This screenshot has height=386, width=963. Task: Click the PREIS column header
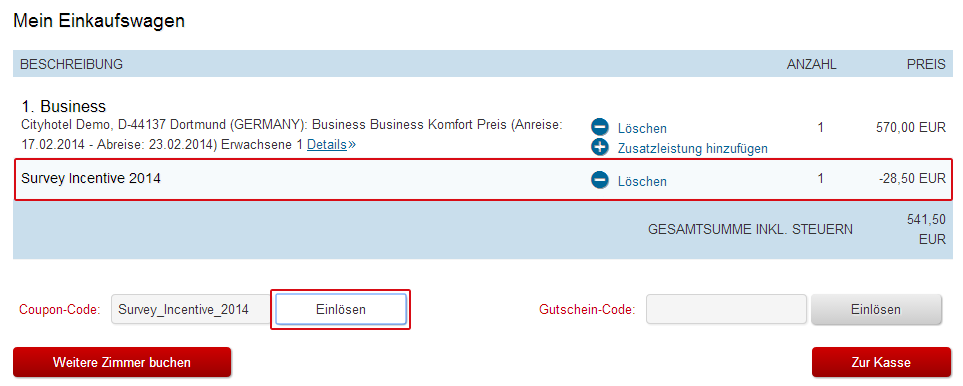pyautogui.click(x=927, y=64)
